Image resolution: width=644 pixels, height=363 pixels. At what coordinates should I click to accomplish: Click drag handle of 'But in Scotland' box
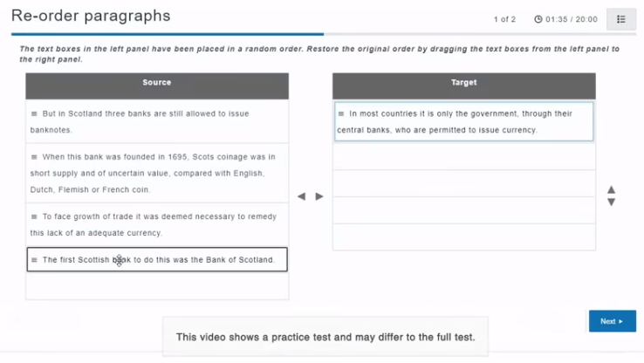pyautogui.click(x=34, y=113)
